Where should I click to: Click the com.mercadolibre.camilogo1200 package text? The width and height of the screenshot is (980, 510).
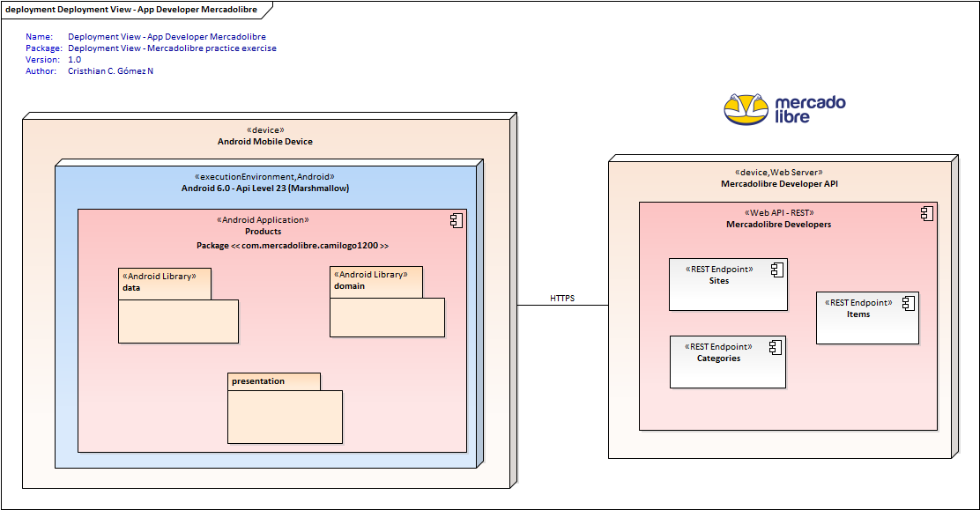point(293,246)
